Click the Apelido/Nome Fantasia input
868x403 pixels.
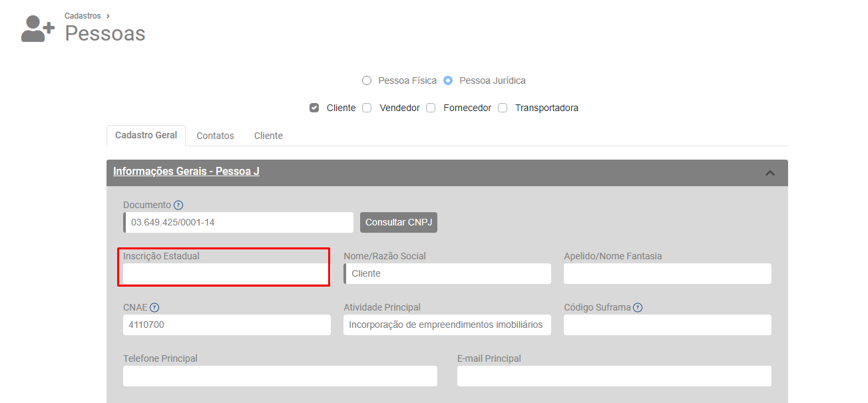(667, 274)
